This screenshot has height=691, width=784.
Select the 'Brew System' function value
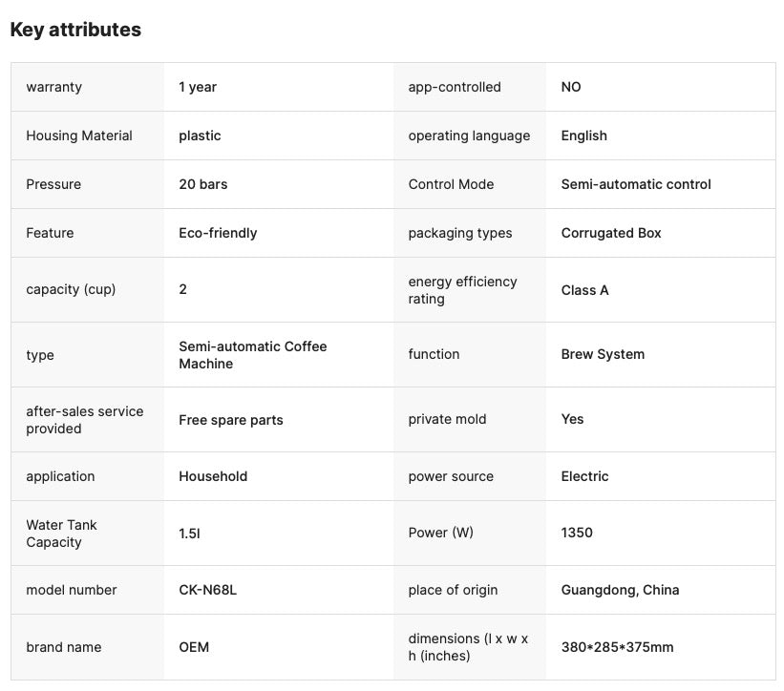pyautogui.click(x=603, y=354)
